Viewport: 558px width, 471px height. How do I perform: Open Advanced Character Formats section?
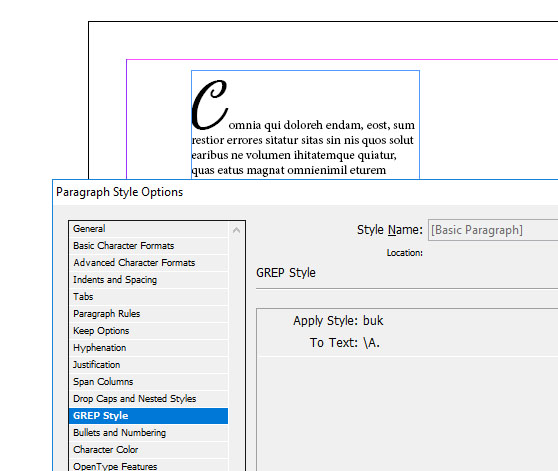click(148, 263)
